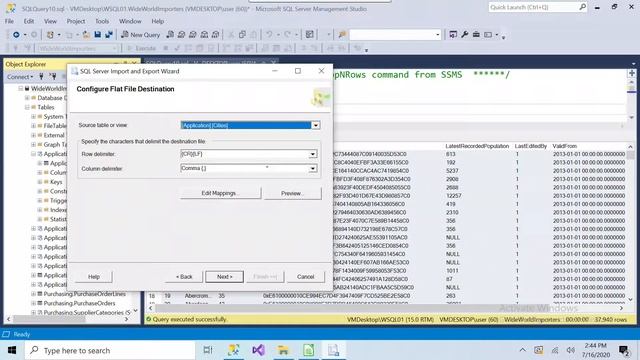Click the volume speaker icon in system tray
The height and width of the screenshot is (360, 640).
point(571,350)
